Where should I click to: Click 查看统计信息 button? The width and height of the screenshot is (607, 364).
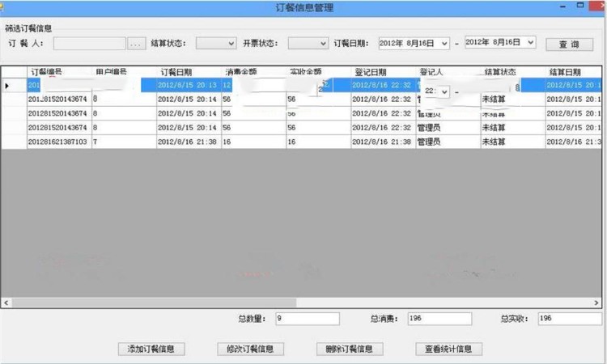448,349
